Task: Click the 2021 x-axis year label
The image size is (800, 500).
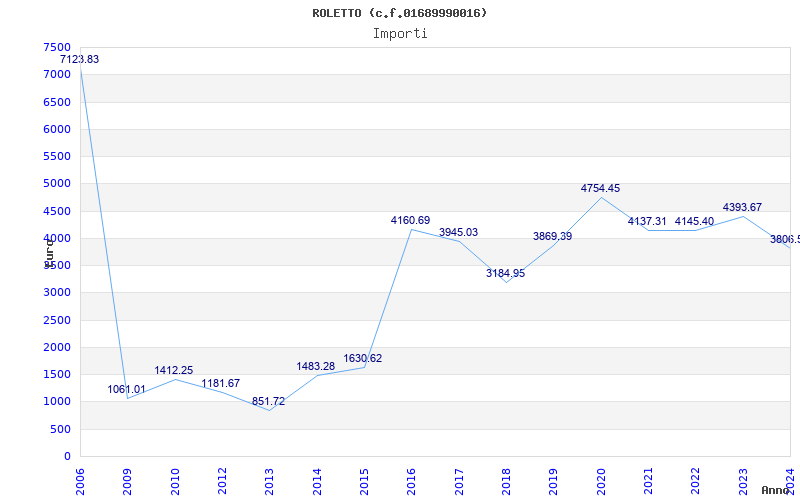Action: click(x=648, y=481)
